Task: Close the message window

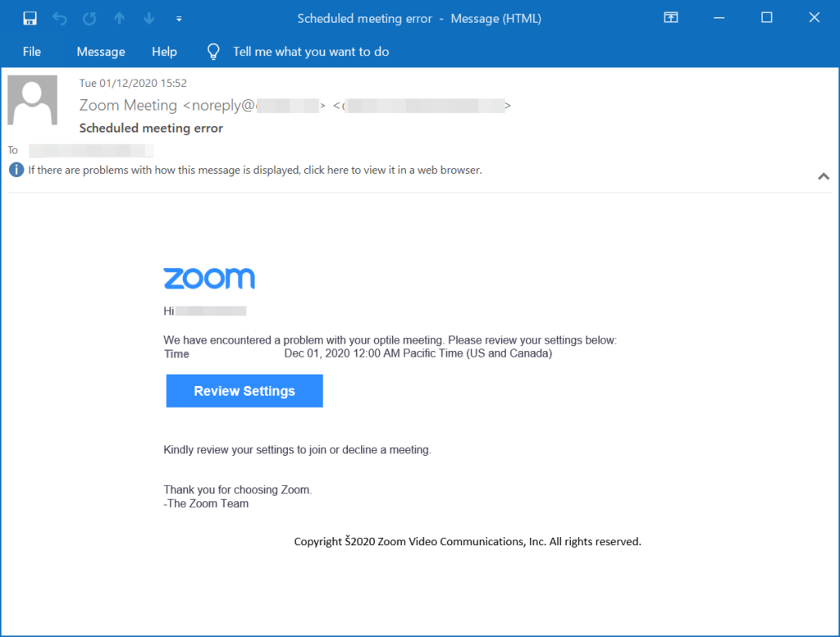Action: pos(815,18)
